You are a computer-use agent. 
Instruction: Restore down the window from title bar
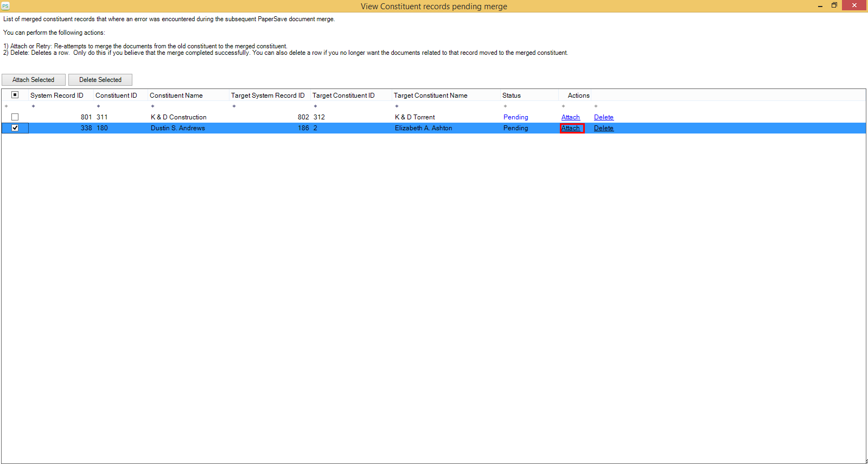(x=834, y=5)
